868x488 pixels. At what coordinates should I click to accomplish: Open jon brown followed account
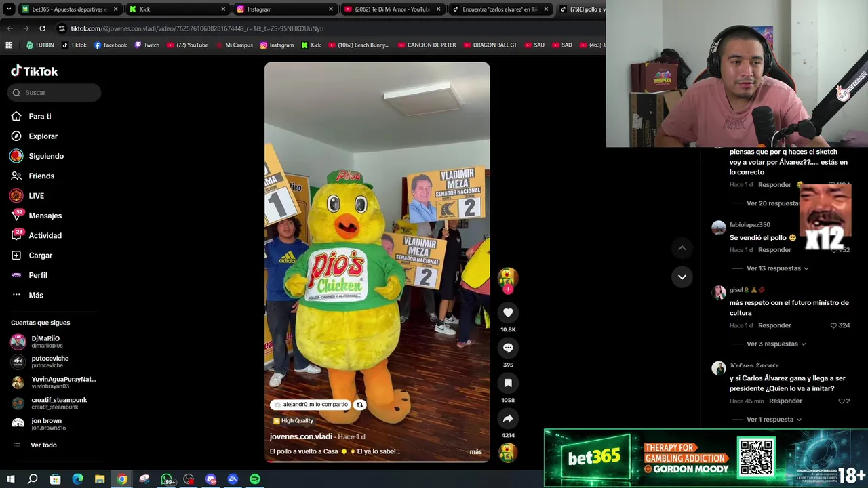coord(54,424)
